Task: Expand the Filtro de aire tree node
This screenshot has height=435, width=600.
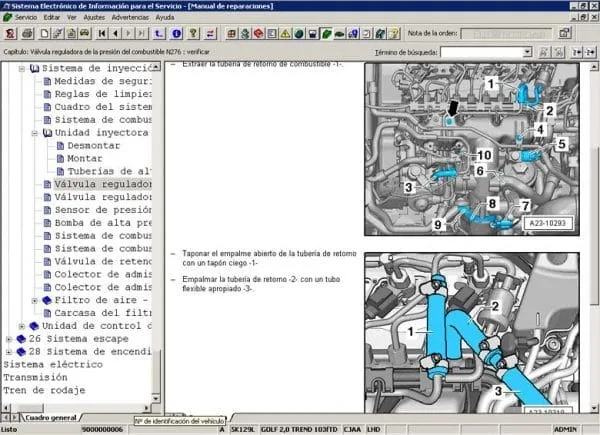Action: point(34,299)
